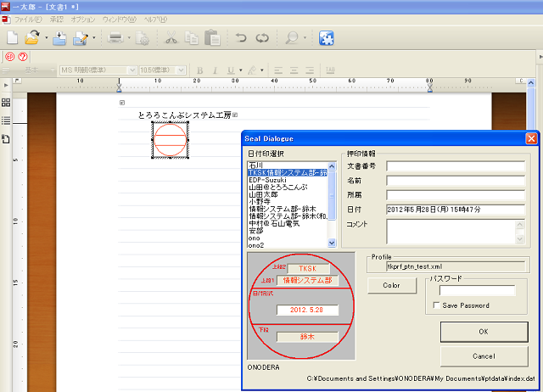
Task: Select ono2 in the seal list
Action: click(288, 245)
